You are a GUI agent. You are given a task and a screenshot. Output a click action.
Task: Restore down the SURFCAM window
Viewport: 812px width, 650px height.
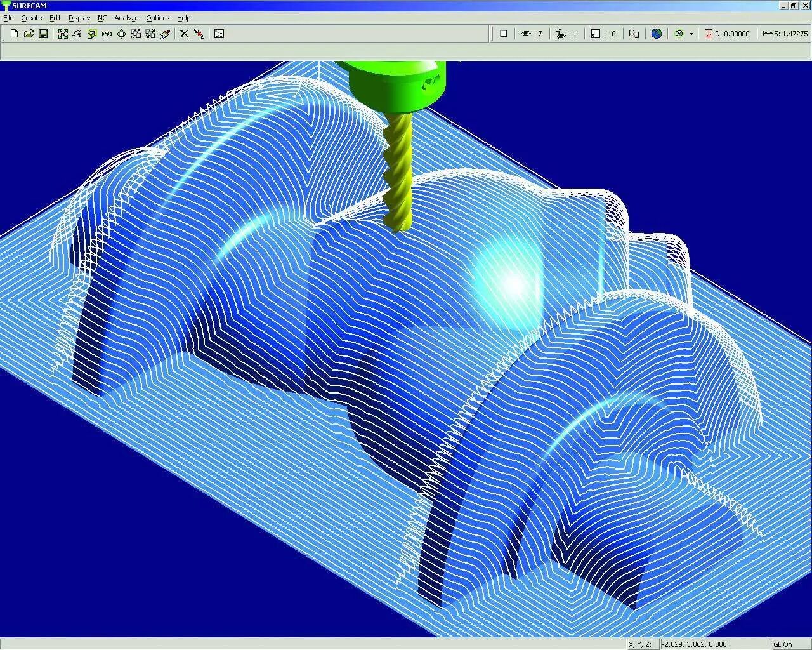coord(793,5)
